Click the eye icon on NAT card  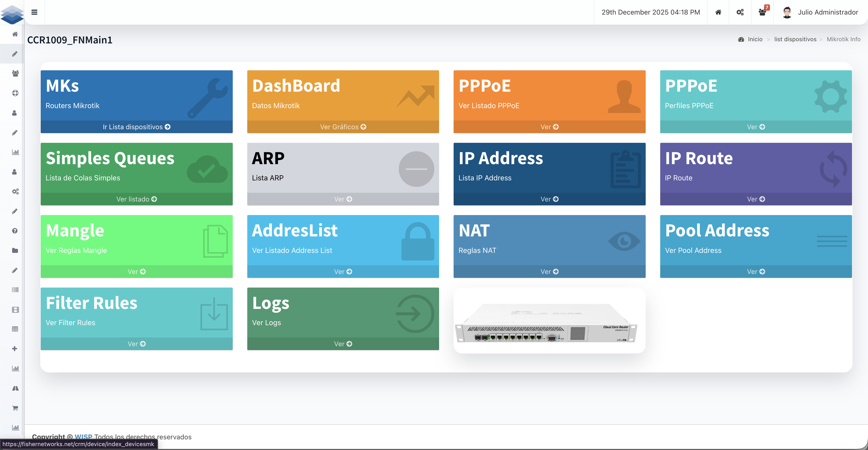pyautogui.click(x=624, y=241)
